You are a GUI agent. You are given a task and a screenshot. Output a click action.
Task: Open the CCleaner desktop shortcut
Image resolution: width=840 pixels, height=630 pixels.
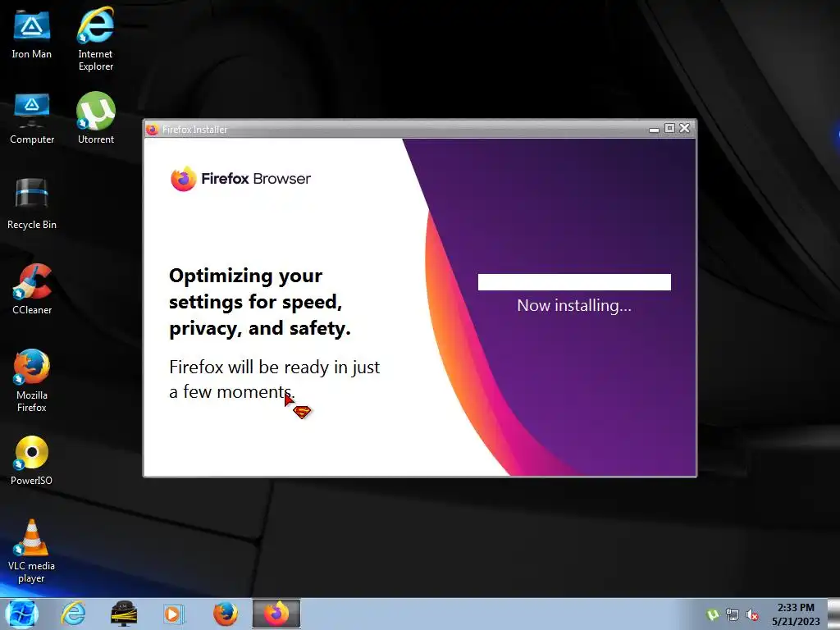pyautogui.click(x=32, y=290)
